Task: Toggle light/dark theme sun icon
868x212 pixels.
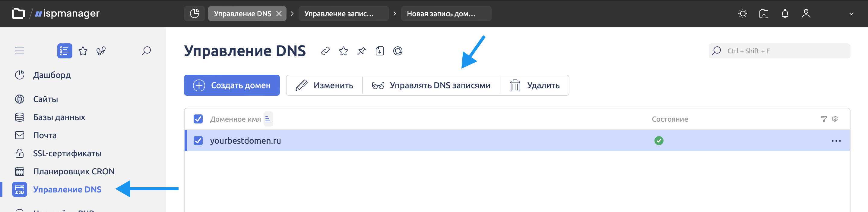Action: pos(743,14)
